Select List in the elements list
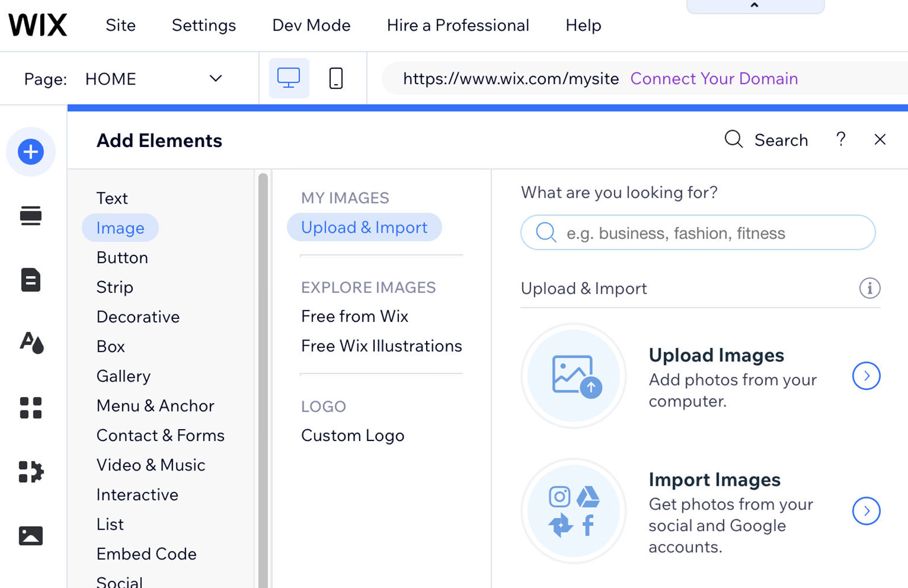This screenshot has height=588, width=908. click(x=110, y=524)
